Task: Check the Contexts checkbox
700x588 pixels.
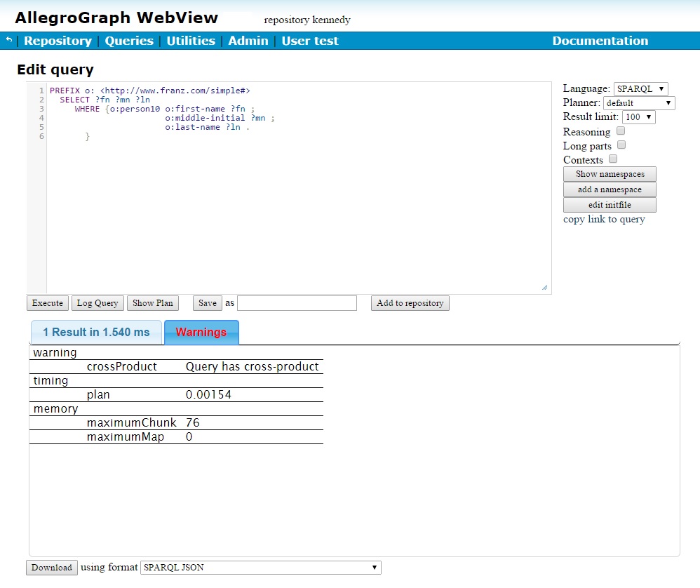Action: tap(613, 159)
